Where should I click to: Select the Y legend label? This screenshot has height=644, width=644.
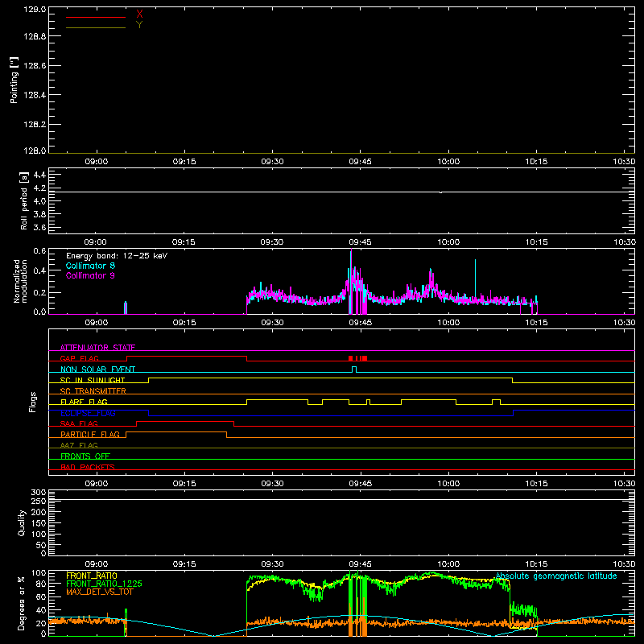tap(139, 25)
